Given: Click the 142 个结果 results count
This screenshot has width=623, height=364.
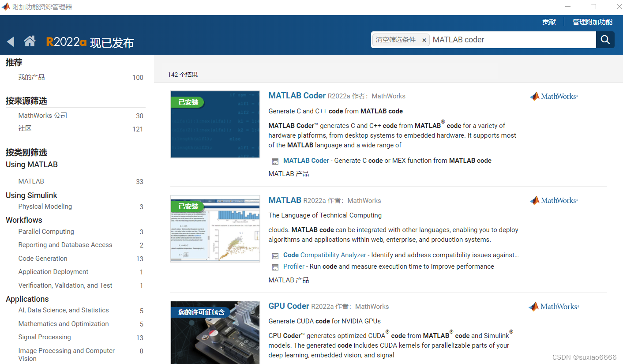Looking at the screenshot, I should click(x=183, y=75).
